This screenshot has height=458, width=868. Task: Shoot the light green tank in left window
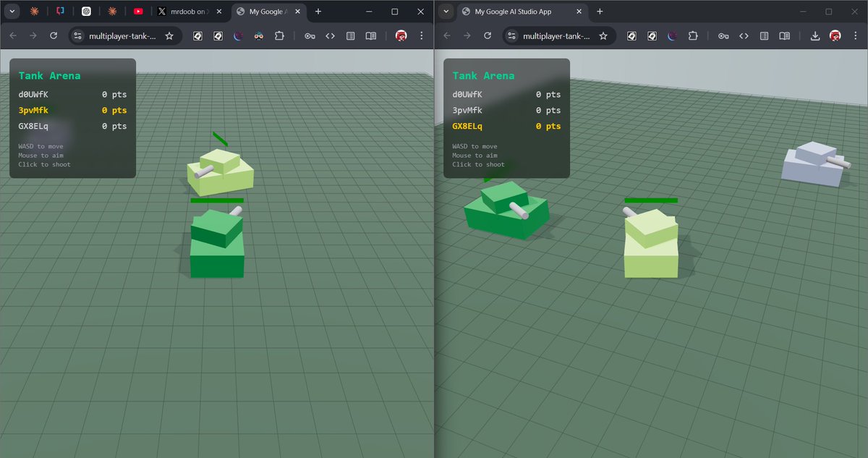coord(221,171)
